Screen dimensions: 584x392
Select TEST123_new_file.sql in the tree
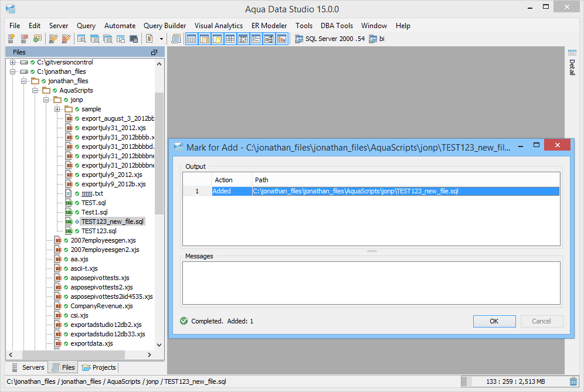click(x=113, y=221)
